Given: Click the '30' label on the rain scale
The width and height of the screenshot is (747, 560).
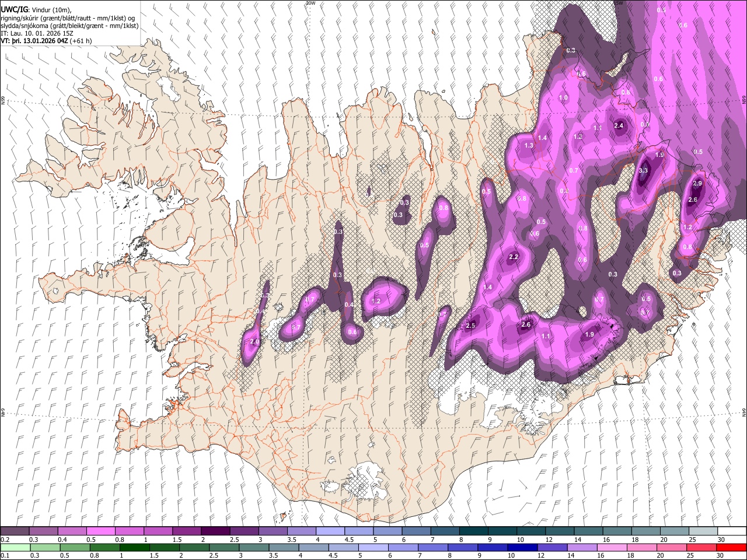Looking at the screenshot, I should coord(721,556).
